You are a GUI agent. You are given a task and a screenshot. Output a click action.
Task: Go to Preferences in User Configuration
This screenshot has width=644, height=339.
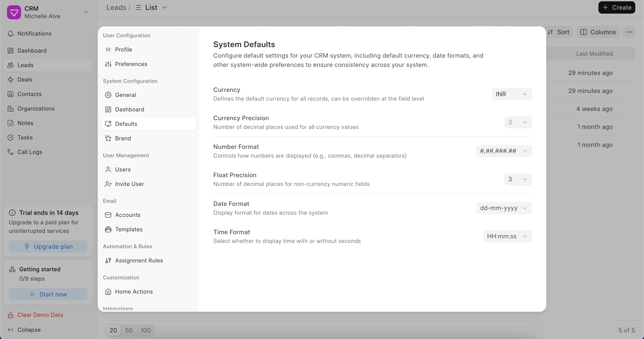click(x=131, y=64)
